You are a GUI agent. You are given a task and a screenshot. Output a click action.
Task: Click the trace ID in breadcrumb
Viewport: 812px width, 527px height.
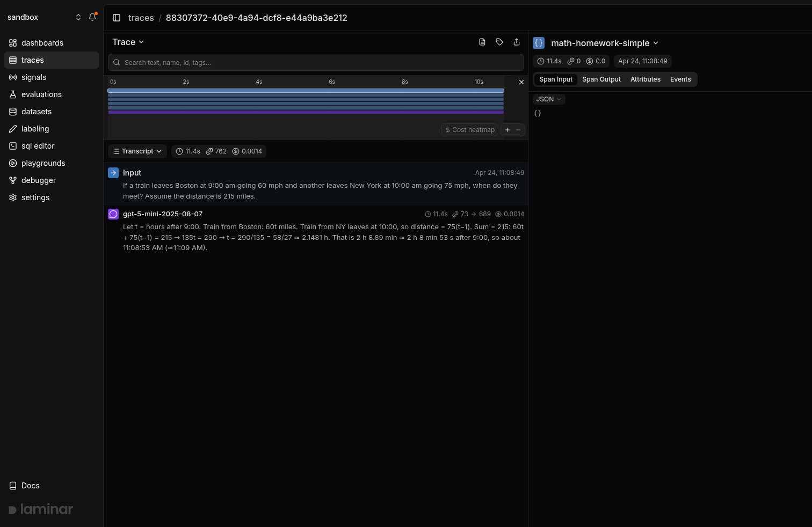[256, 18]
